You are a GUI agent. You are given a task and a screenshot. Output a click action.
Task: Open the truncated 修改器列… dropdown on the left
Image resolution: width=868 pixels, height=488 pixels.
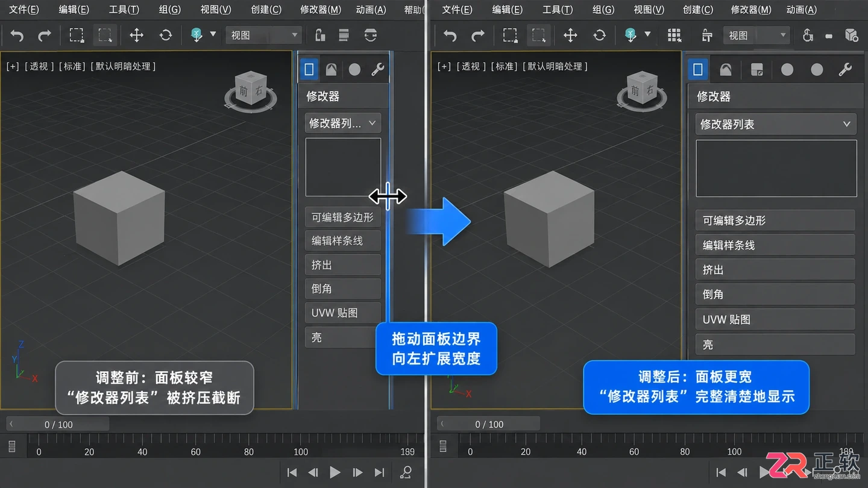343,123
